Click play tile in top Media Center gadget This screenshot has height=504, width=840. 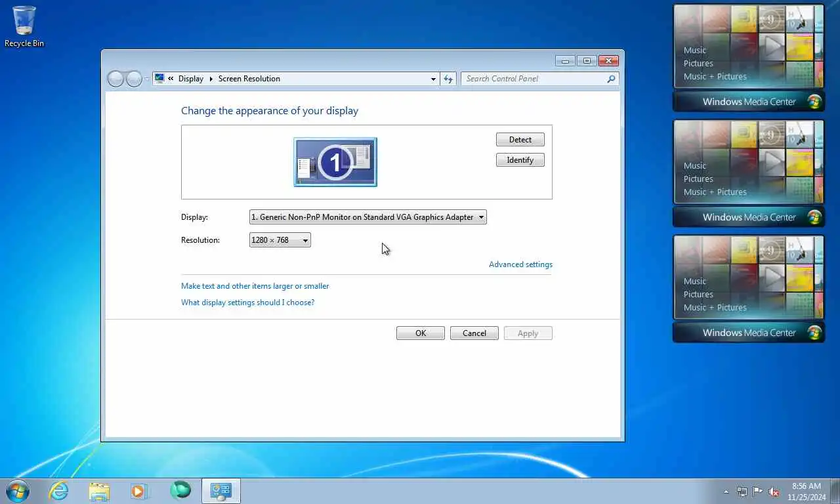pyautogui.click(x=772, y=47)
